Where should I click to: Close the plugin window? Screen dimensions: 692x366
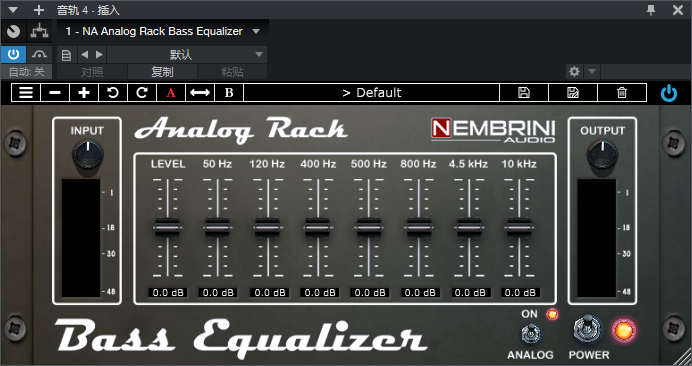(x=678, y=10)
